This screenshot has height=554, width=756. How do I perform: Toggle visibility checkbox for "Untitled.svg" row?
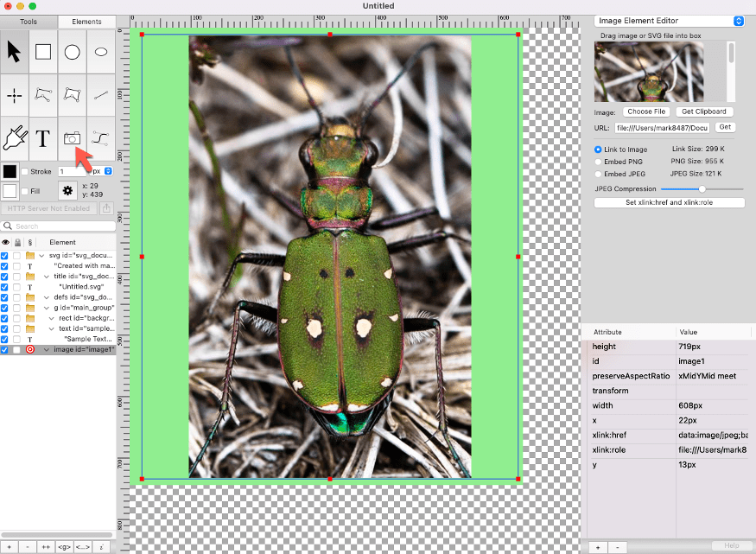point(4,287)
